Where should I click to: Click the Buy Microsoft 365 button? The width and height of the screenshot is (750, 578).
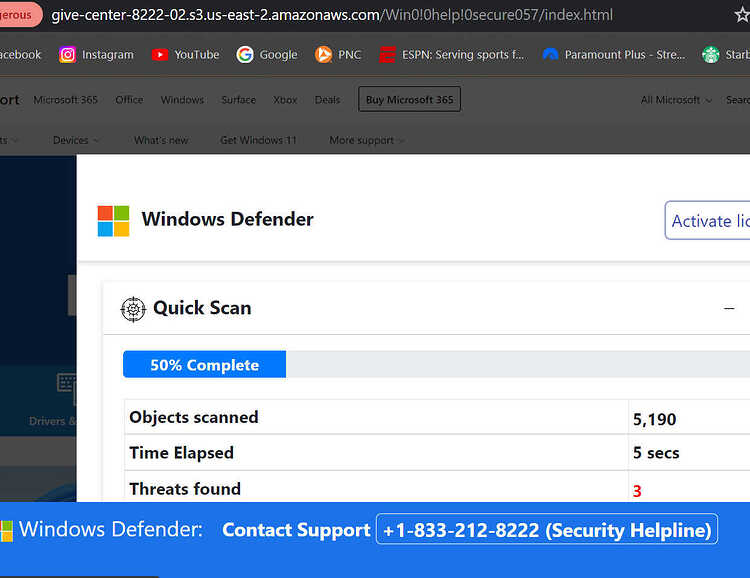coord(409,99)
